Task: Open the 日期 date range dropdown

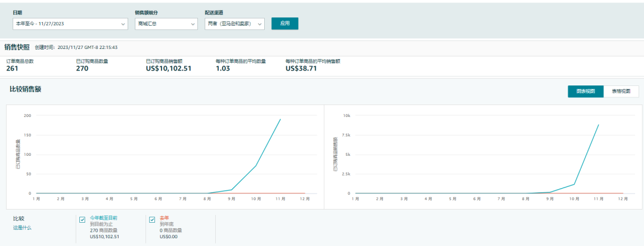Action: [70, 24]
